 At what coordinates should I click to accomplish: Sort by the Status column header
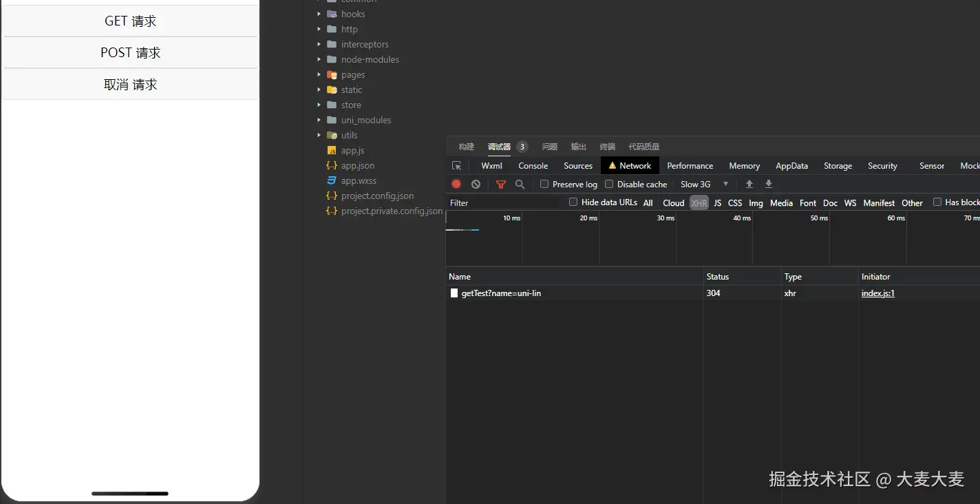point(742,277)
